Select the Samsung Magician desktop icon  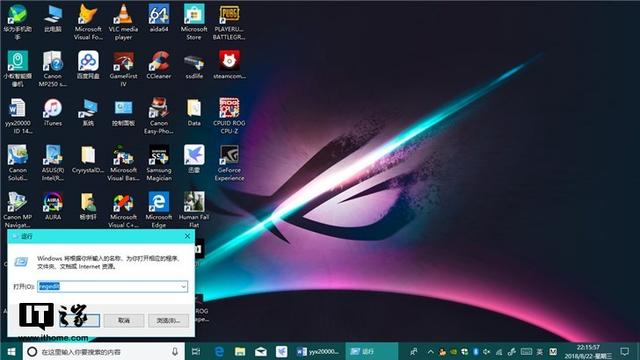(x=159, y=163)
